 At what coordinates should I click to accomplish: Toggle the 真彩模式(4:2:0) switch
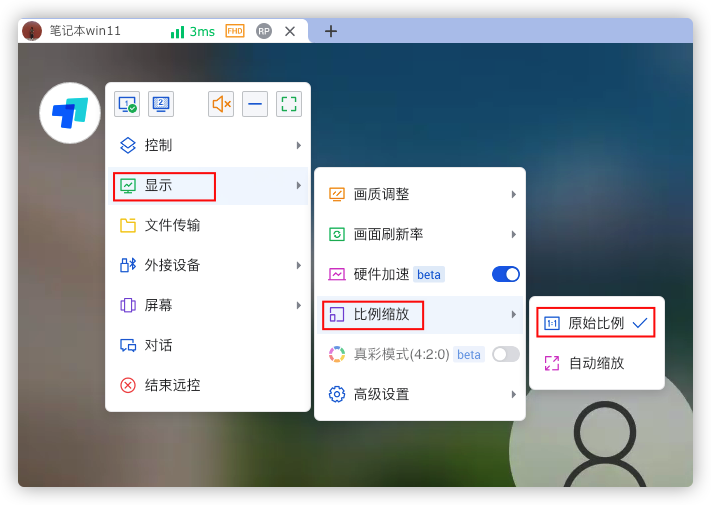pos(505,354)
